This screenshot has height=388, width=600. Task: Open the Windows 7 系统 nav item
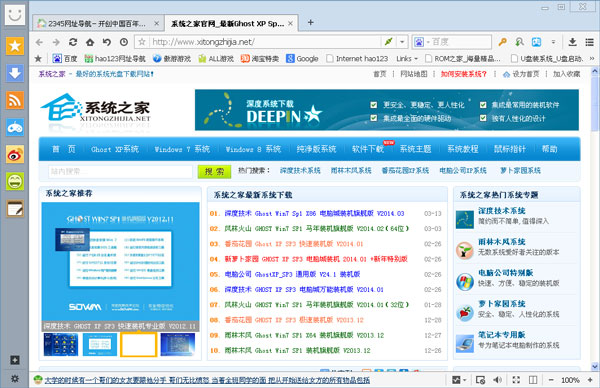[182, 149]
